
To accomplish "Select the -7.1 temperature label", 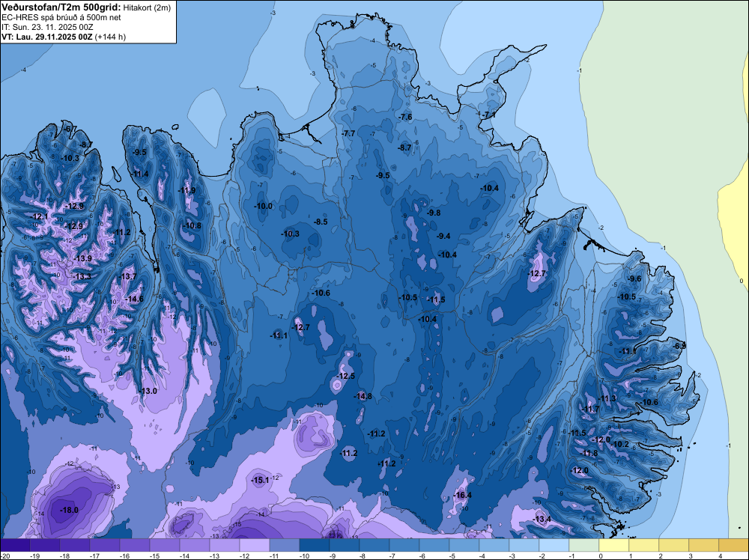I will tap(488, 115).
